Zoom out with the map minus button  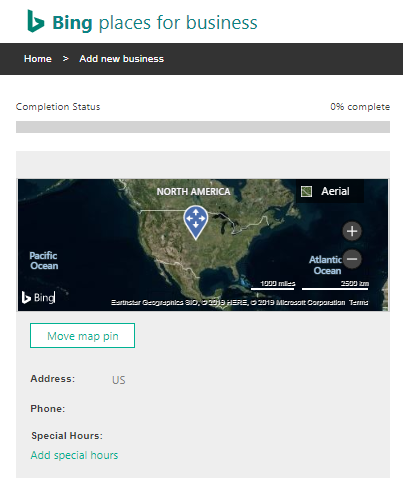pos(352,259)
